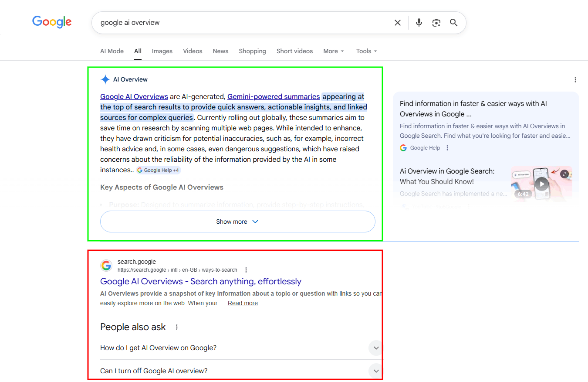The image size is (588, 382).
Task: Click the Google logo
Action: pos(52,22)
